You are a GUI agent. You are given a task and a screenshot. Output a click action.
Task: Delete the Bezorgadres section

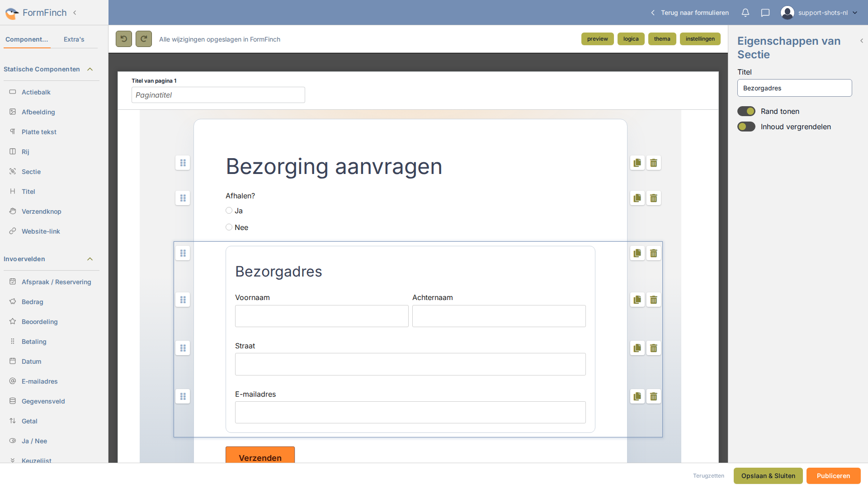[654, 253]
